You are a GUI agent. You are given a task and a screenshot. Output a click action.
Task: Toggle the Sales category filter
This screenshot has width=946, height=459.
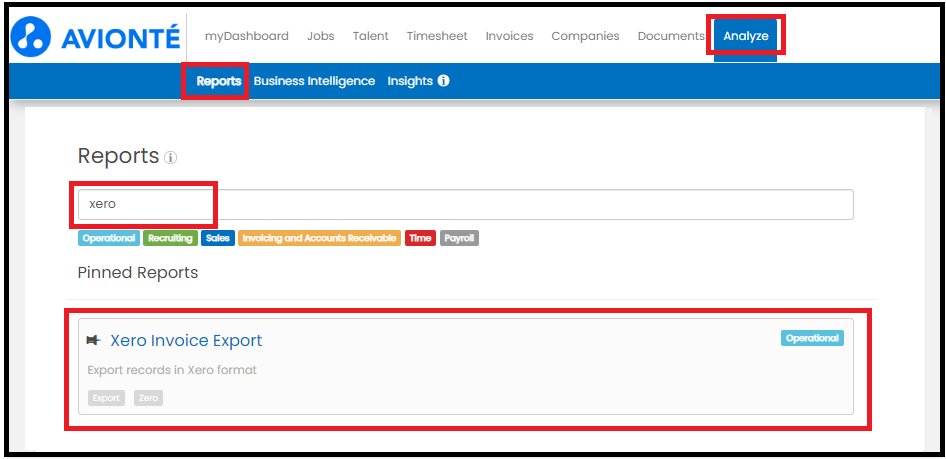[x=217, y=238]
